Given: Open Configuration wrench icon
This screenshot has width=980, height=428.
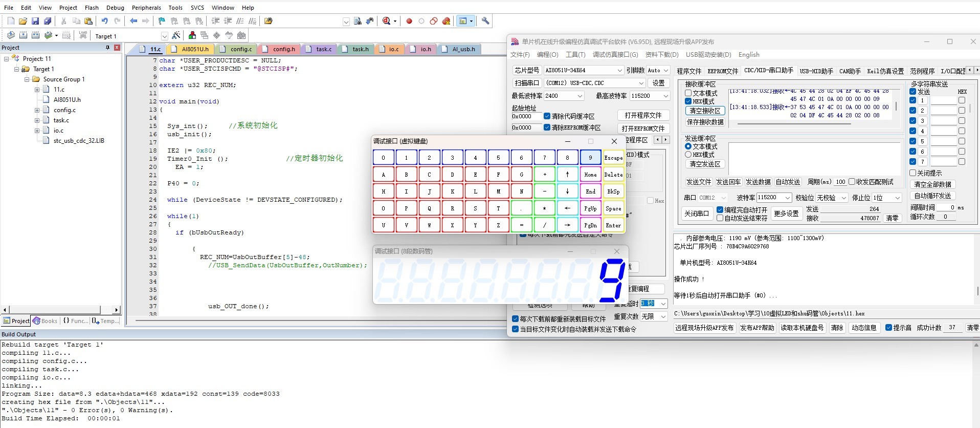Looking at the screenshot, I should tap(485, 21).
